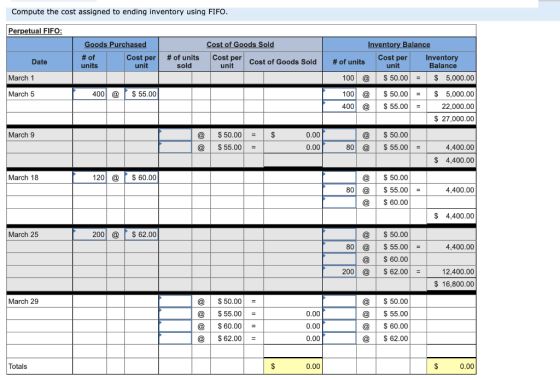Click the Perpetual FIFO title
The image size is (560, 380).
click(35, 31)
